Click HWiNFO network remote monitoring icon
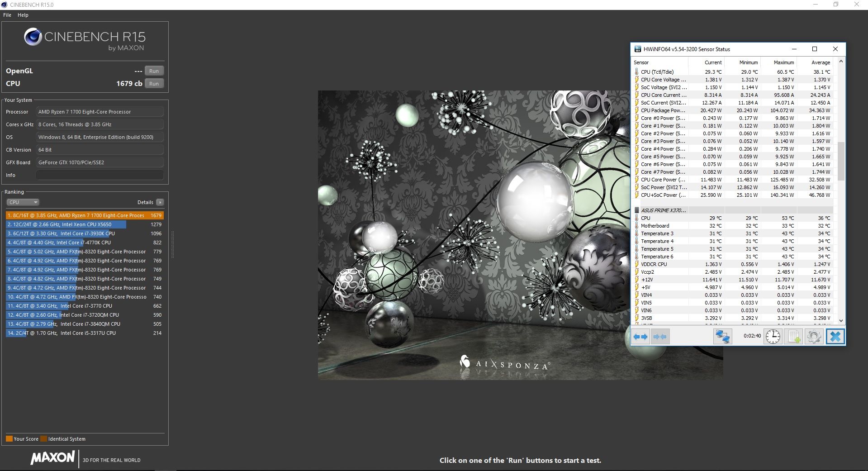Screen dimensions: 868x471 point(722,337)
